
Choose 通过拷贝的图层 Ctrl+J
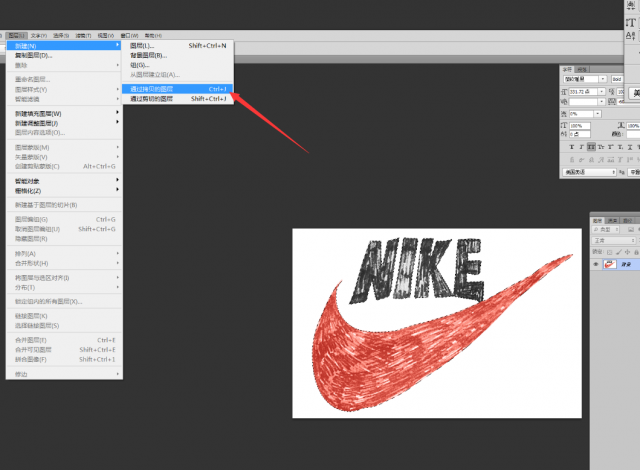[178, 89]
